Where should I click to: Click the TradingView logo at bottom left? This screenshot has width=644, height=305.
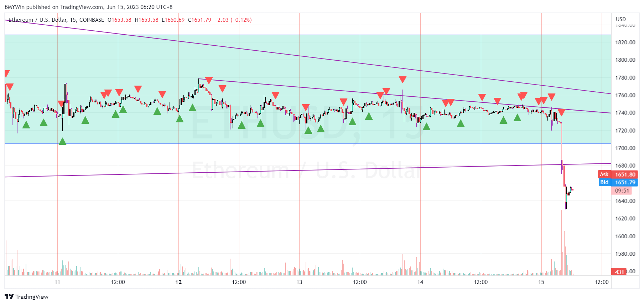click(x=26, y=297)
